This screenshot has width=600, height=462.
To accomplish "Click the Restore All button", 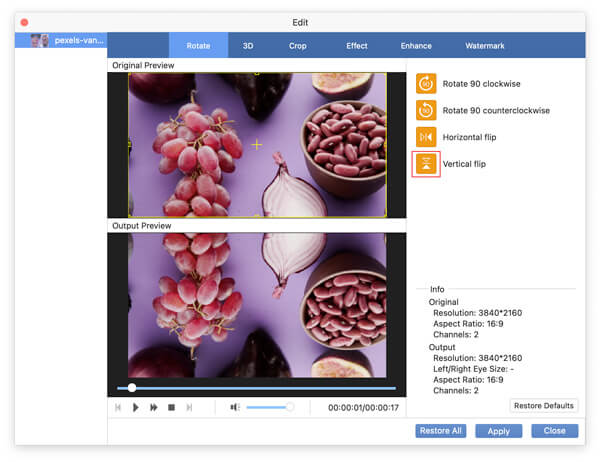I will [440, 431].
